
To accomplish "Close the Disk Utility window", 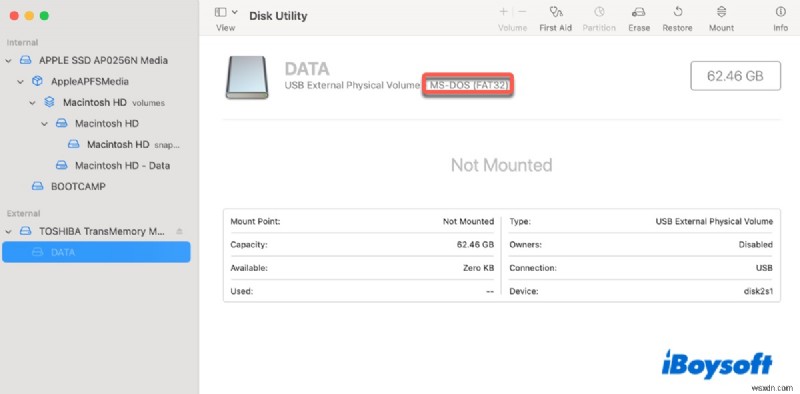I will (x=14, y=15).
